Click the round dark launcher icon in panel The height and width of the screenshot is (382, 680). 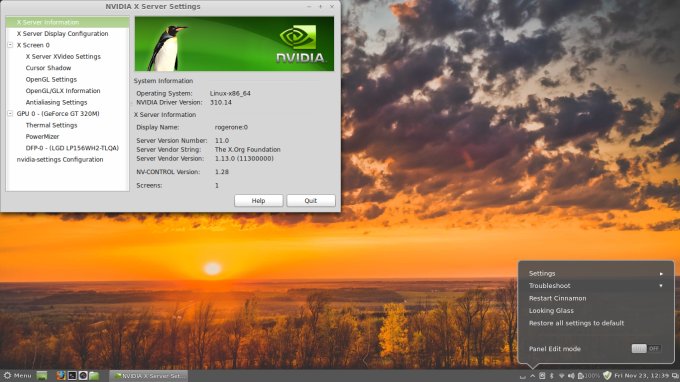(83, 375)
